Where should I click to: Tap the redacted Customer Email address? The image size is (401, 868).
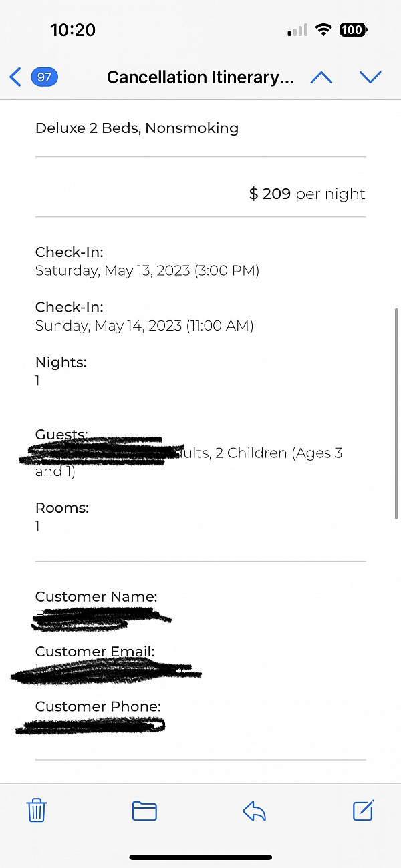point(107,670)
